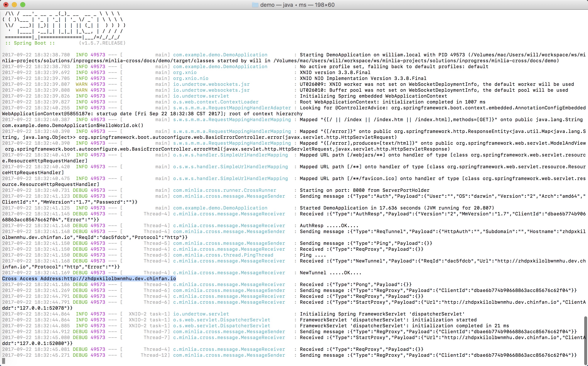This screenshot has height=366, width=588.
Task: Click the green Spring Boot banner label
Action: 30,43
